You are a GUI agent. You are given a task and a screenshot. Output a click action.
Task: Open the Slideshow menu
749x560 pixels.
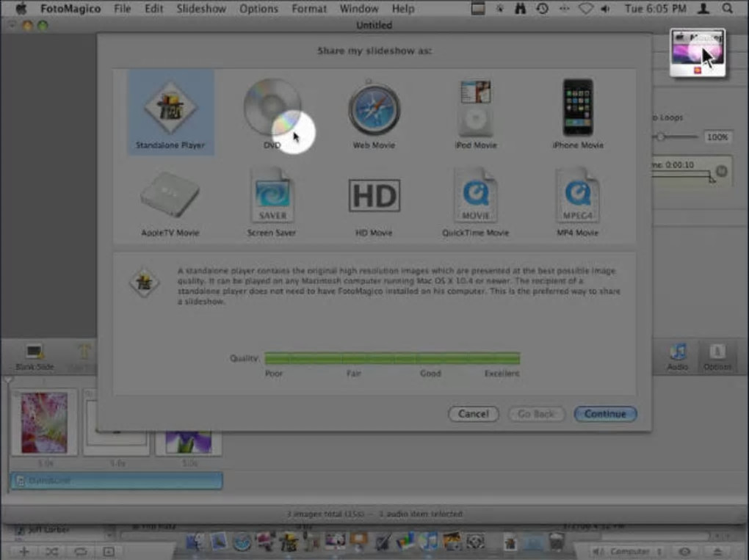201,9
